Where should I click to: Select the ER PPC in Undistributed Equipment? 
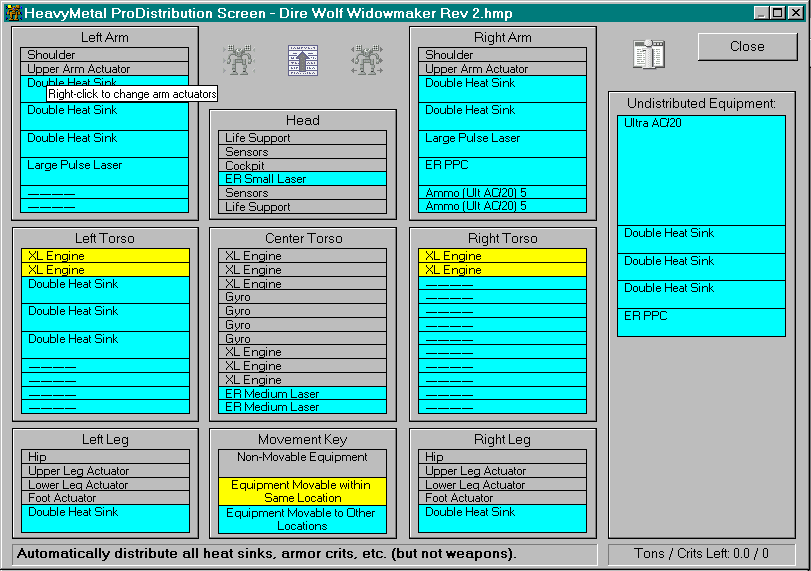[x=701, y=322]
